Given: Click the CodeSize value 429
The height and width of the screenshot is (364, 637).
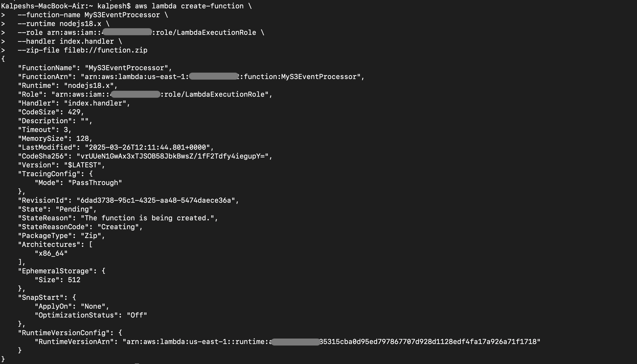Looking at the screenshot, I should [x=74, y=112].
